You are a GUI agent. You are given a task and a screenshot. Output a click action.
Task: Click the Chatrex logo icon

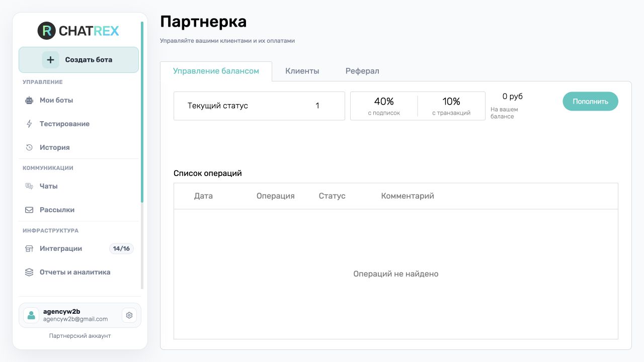click(x=47, y=31)
